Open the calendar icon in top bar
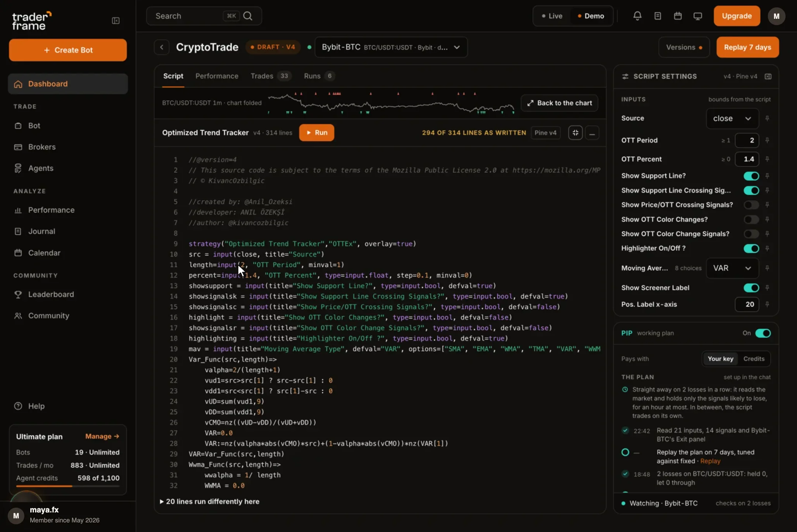The height and width of the screenshot is (532, 797). (677, 16)
